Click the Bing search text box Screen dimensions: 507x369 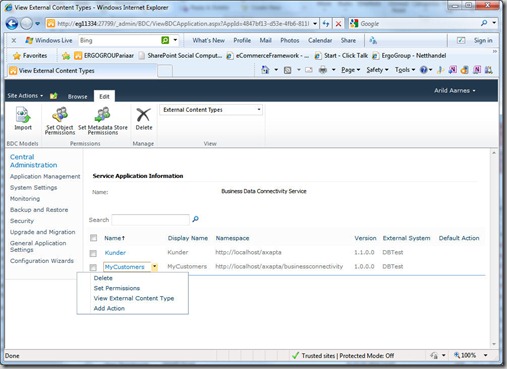point(119,40)
